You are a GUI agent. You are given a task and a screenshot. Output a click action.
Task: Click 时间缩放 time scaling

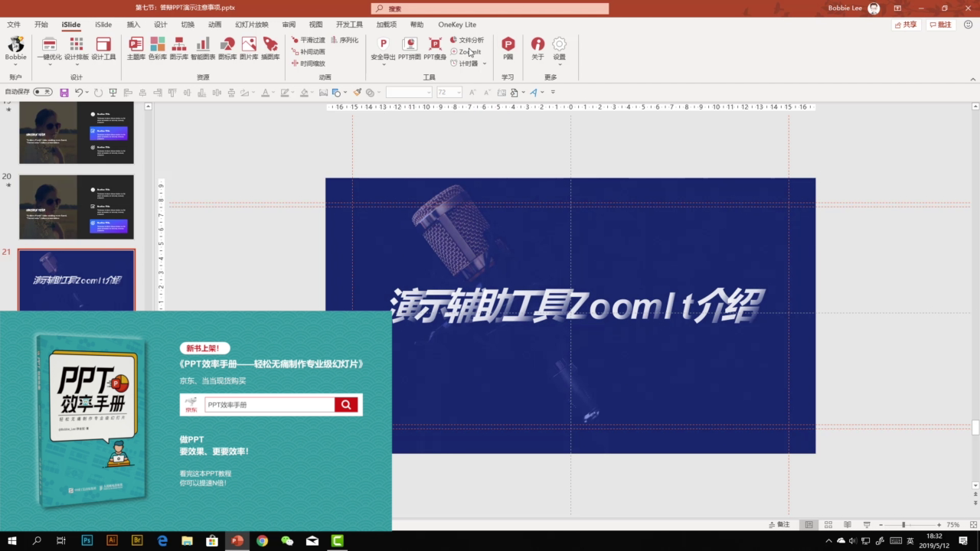308,64
